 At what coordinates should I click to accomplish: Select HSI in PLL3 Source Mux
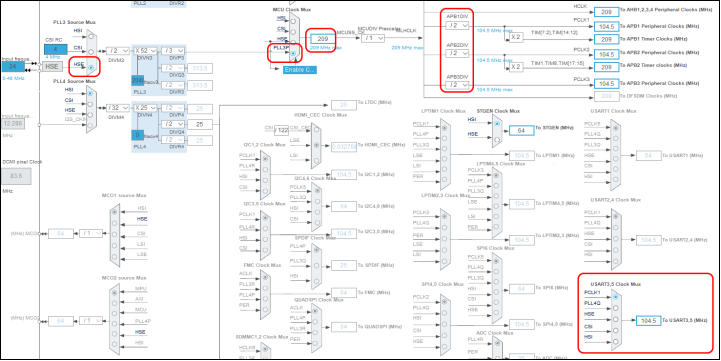[x=91, y=36]
